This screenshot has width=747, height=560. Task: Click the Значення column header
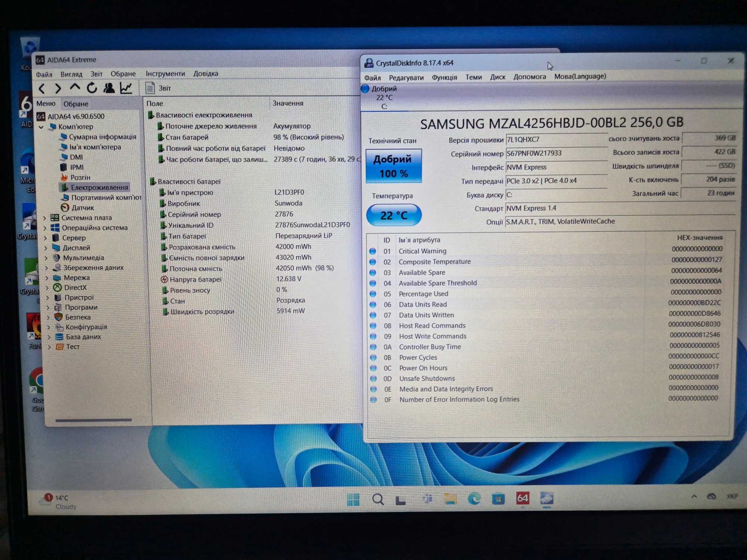pos(288,103)
